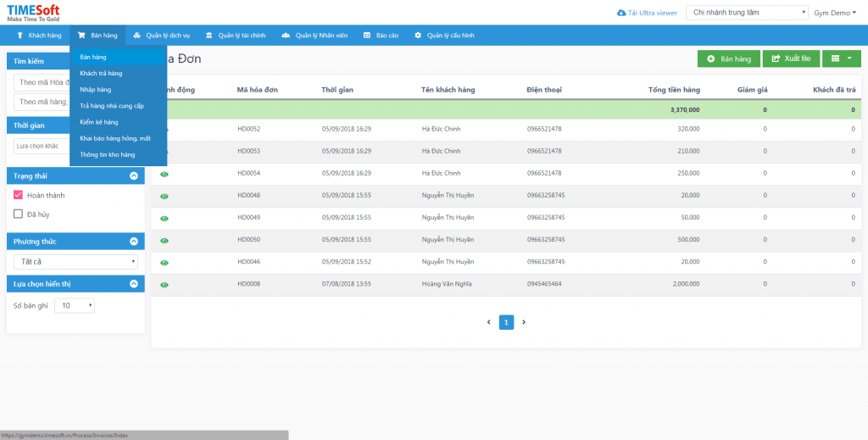Tick the Đã hủy checkbox

(19, 214)
